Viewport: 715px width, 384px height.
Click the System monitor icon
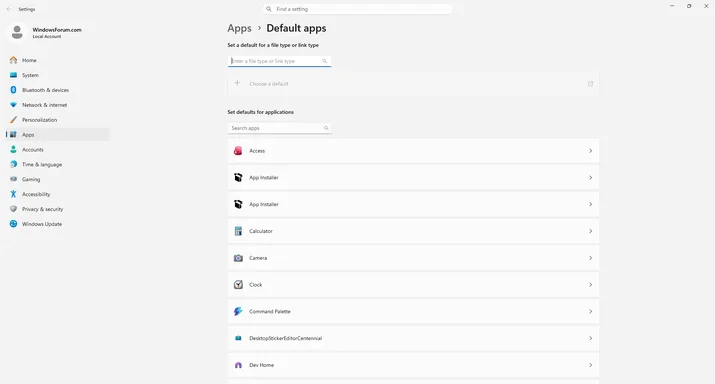13,75
